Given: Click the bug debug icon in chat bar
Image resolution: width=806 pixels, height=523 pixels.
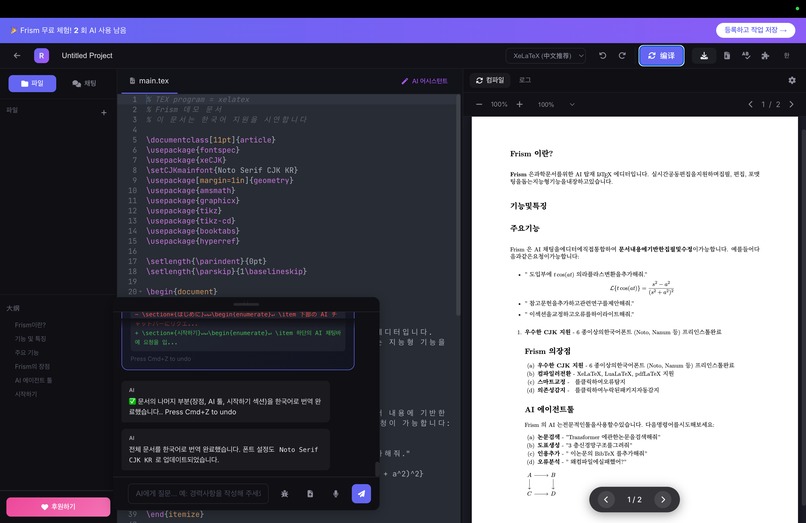Looking at the screenshot, I should (x=285, y=494).
